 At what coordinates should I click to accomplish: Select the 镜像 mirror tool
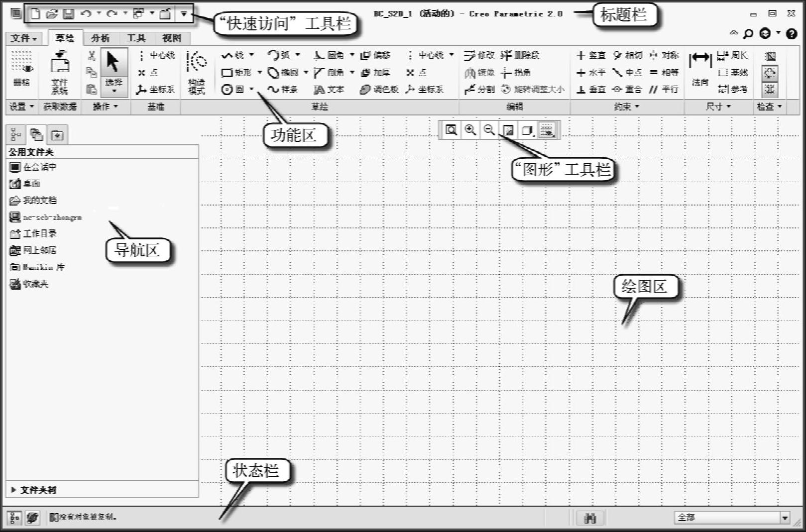(x=479, y=73)
